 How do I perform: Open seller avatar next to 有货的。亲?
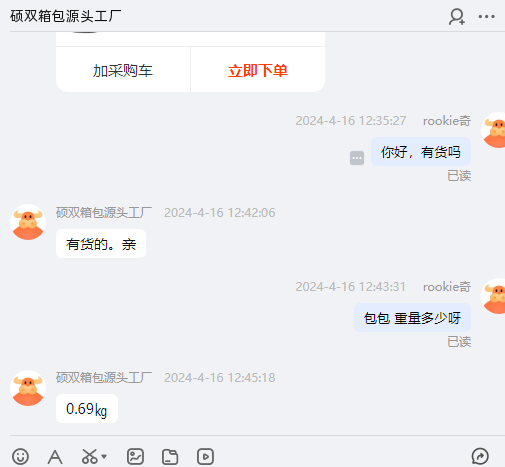pos(28,222)
